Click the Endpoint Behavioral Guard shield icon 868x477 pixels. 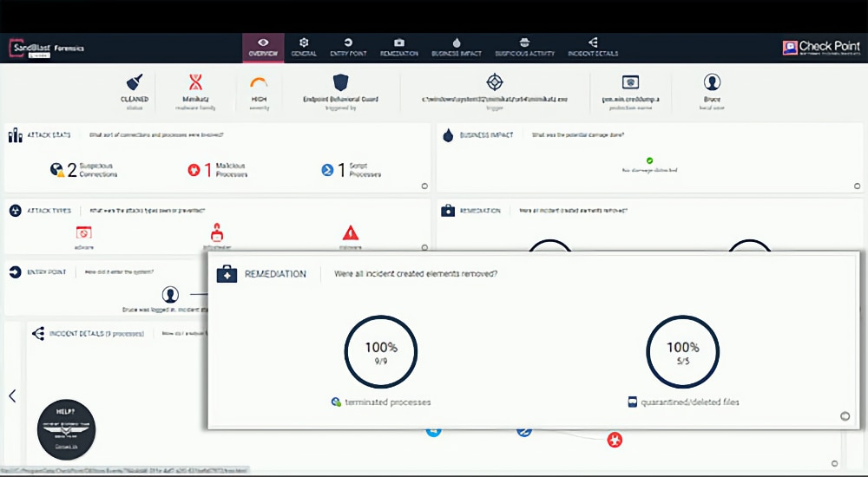click(x=340, y=82)
